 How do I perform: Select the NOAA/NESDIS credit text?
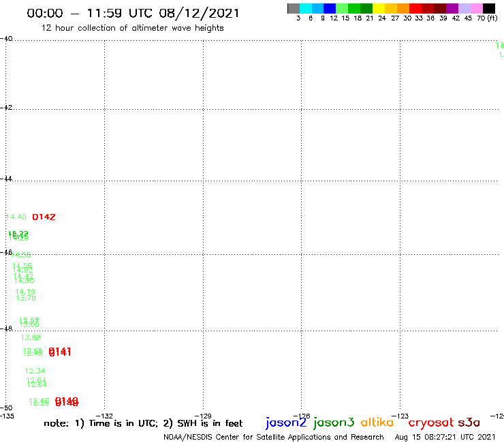[274, 438]
